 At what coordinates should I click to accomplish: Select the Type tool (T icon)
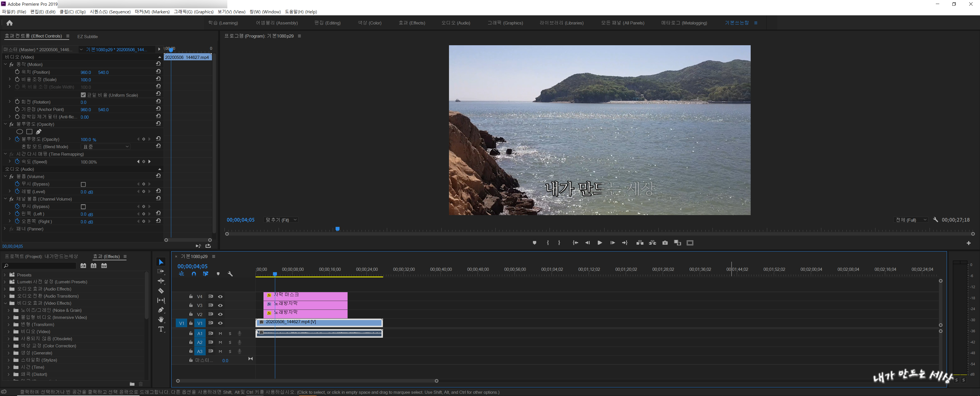click(161, 329)
